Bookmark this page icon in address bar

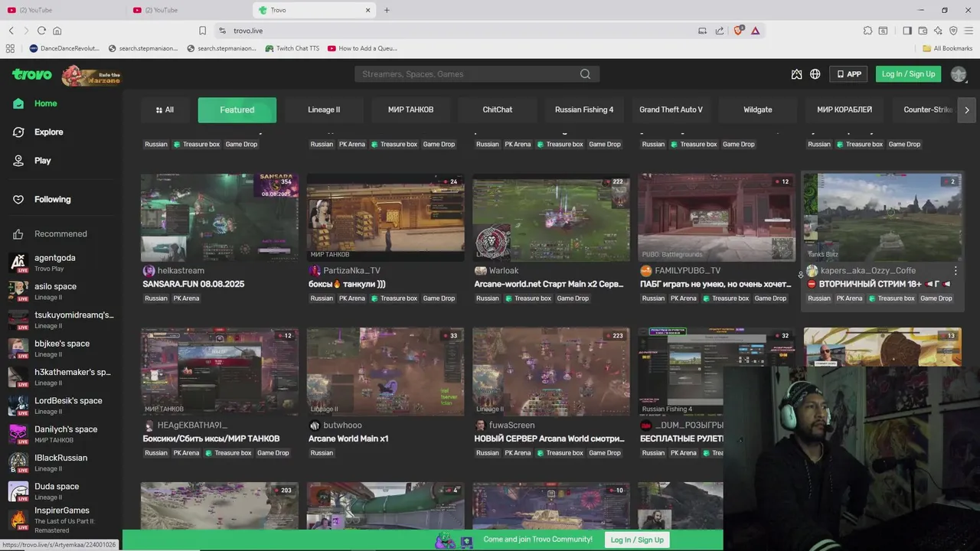click(x=202, y=31)
